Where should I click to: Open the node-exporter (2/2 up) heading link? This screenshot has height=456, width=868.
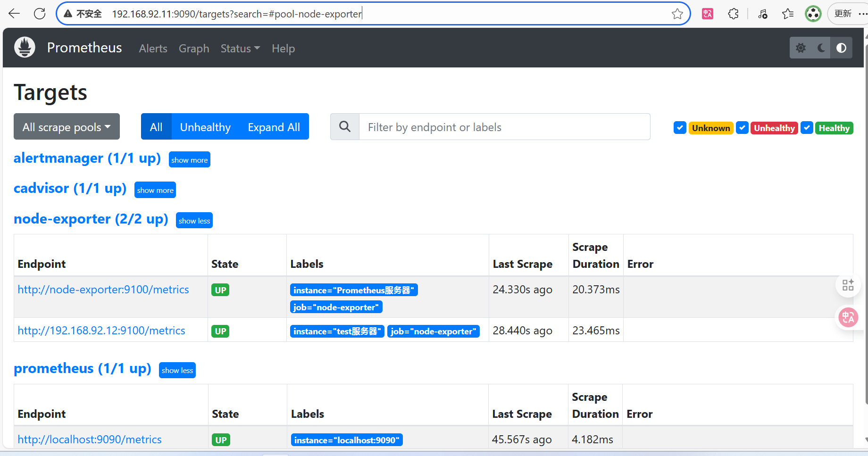click(91, 219)
